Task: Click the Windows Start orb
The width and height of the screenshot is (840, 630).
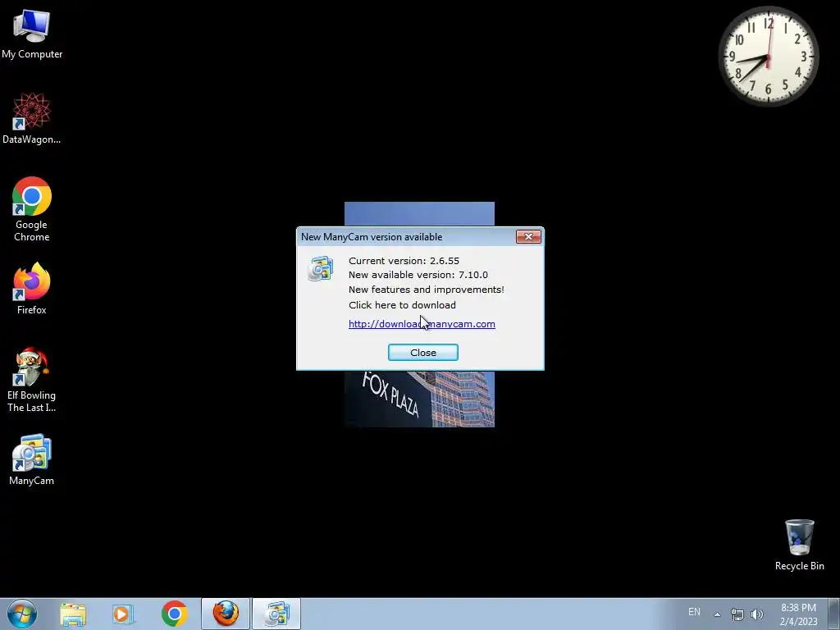Action: (x=22, y=614)
